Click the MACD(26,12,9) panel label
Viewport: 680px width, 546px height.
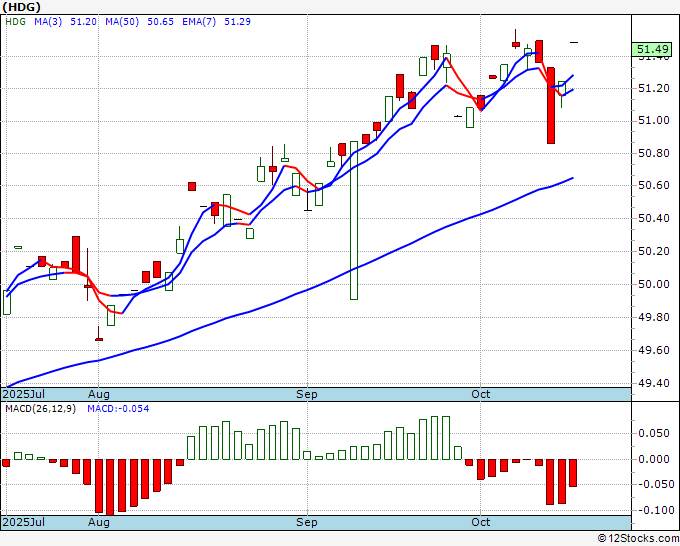(x=40, y=409)
